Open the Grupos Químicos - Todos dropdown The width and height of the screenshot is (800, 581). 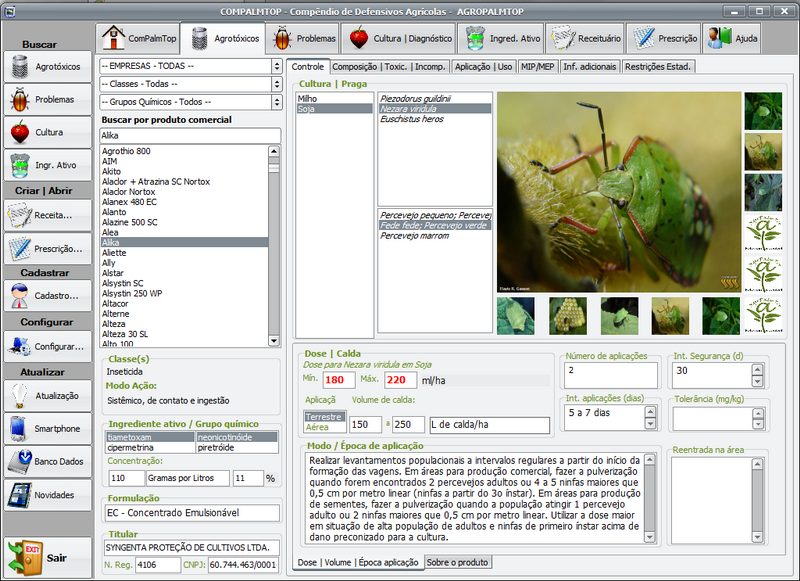[277, 102]
